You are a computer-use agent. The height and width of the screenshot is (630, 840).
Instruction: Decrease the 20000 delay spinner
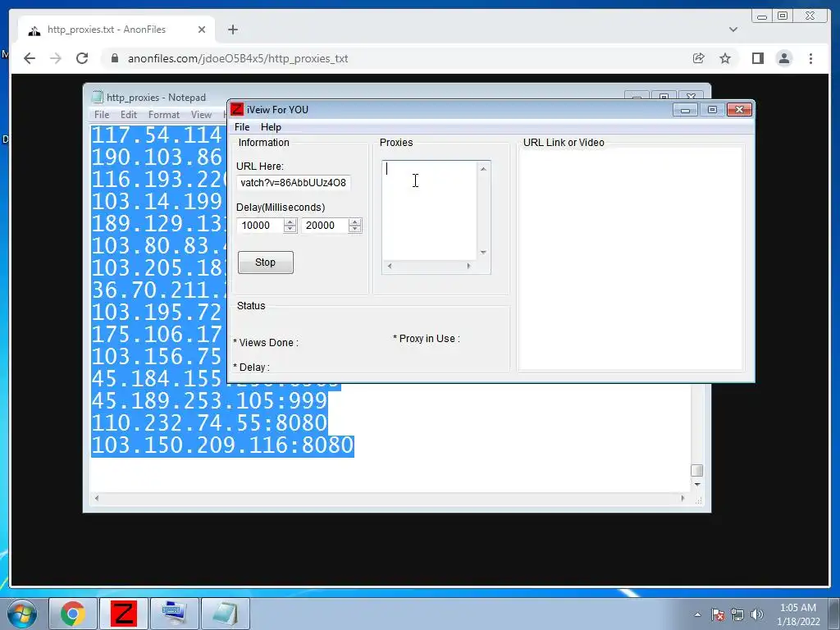[354, 230]
